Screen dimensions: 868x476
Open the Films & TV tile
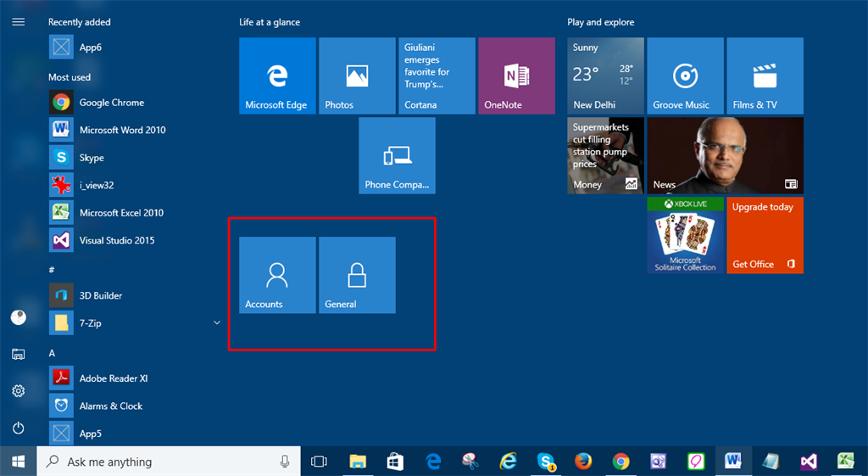(765, 76)
